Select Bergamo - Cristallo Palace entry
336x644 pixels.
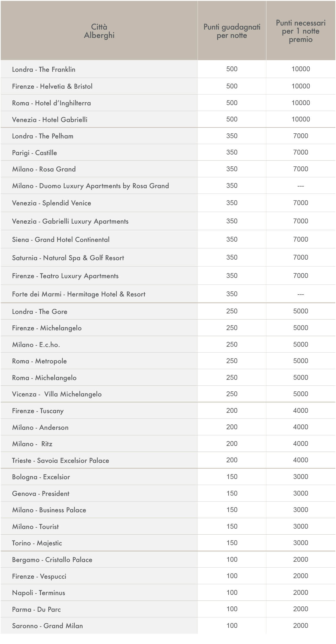(52, 560)
